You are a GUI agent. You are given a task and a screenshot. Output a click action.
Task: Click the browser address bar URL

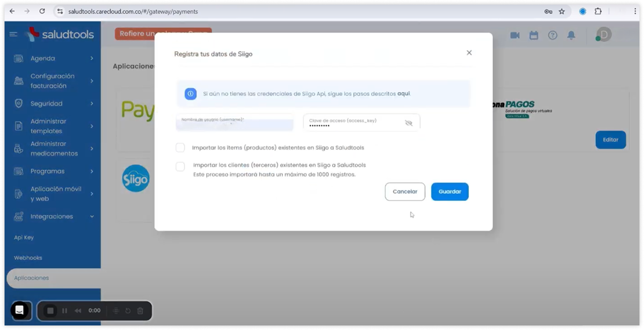(x=133, y=12)
